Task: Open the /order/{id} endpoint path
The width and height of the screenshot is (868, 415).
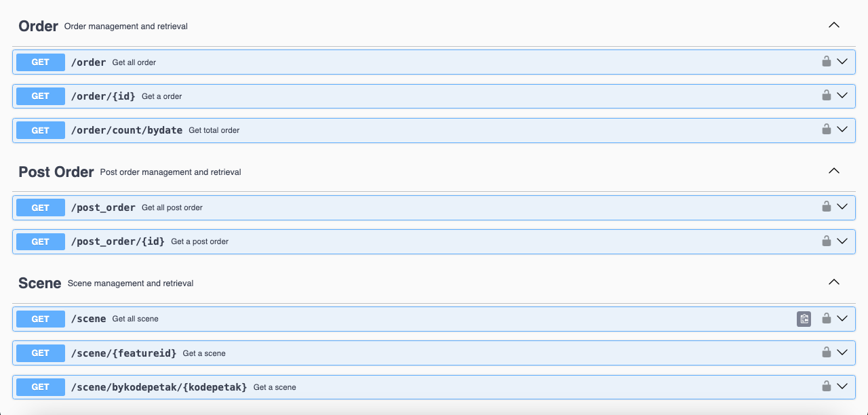Action: click(x=103, y=96)
